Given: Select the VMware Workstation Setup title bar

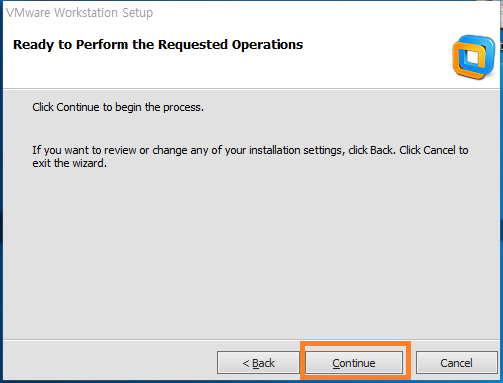Looking at the screenshot, I should (250, 13).
